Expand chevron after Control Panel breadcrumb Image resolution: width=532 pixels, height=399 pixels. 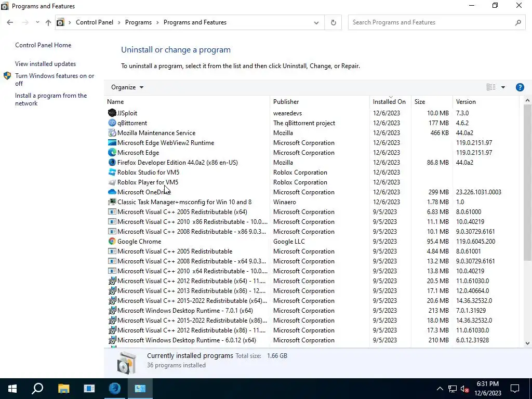point(119,22)
